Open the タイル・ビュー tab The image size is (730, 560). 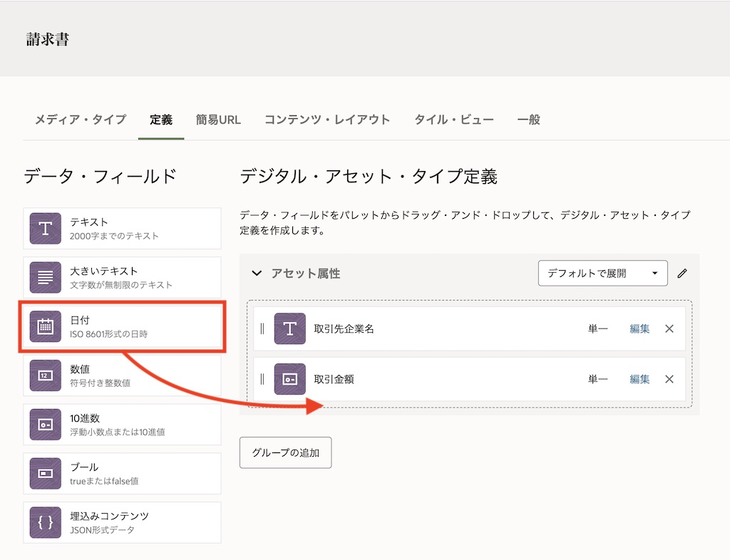point(454,120)
